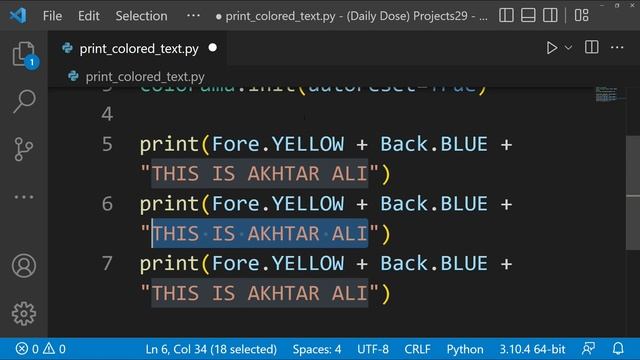Click Back.BLUE on line 6
640x360 pixels.
tap(434, 204)
